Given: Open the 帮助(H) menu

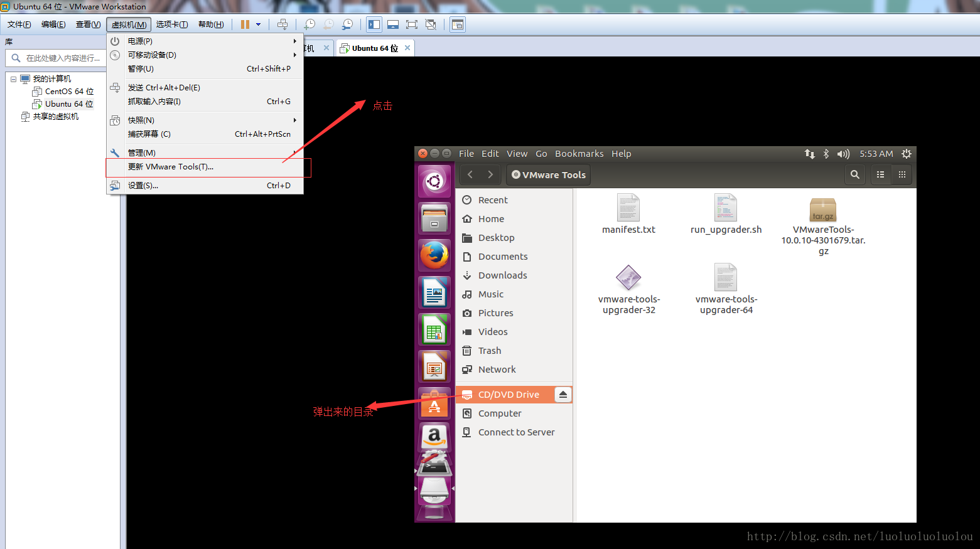Looking at the screenshot, I should 211,24.
